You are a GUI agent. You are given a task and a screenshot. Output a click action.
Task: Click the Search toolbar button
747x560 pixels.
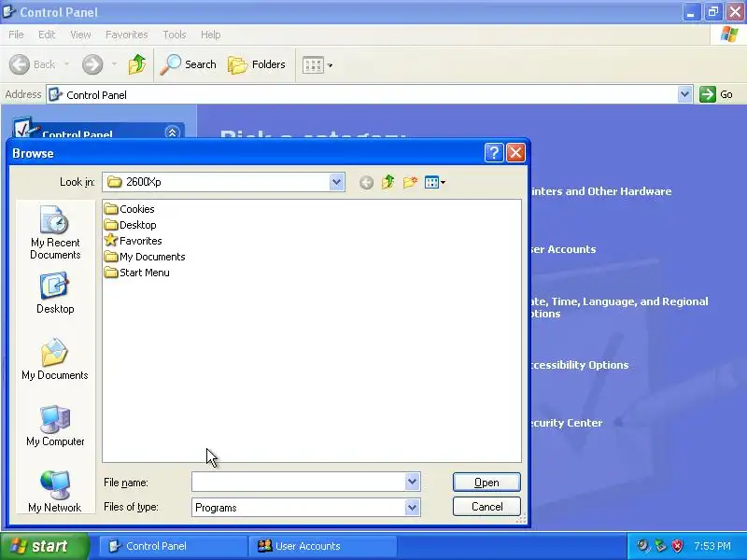coord(188,64)
